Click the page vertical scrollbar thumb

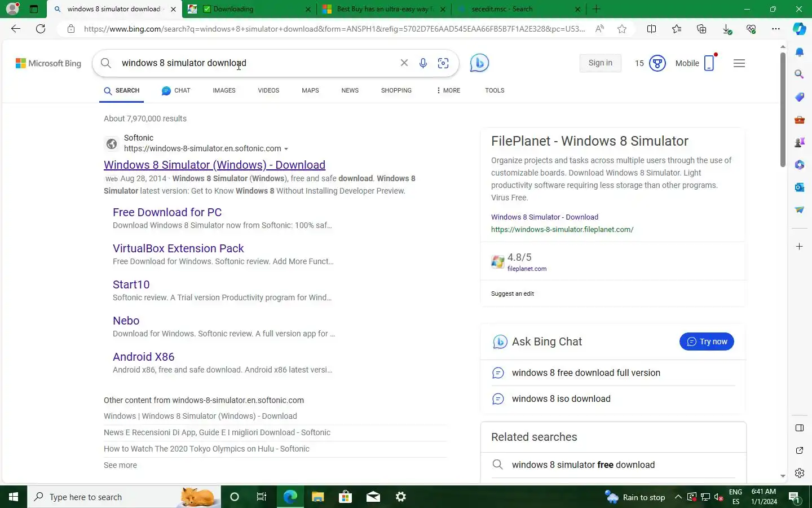(x=783, y=110)
